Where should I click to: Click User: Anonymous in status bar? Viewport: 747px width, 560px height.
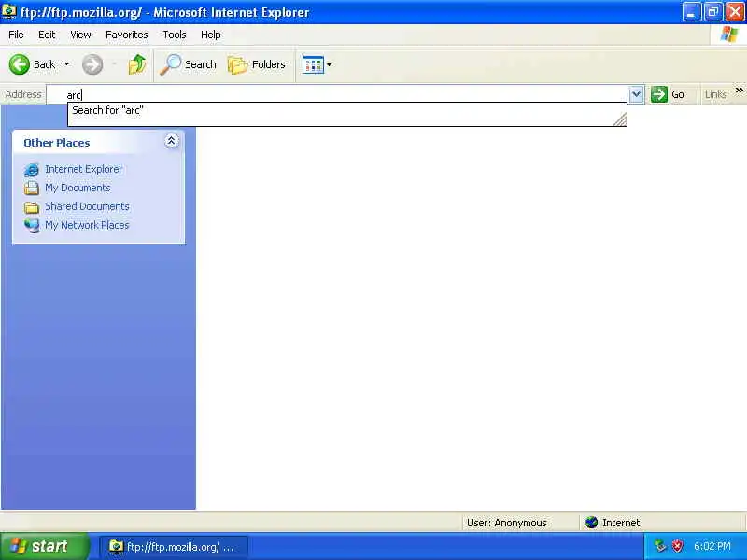click(506, 523)
